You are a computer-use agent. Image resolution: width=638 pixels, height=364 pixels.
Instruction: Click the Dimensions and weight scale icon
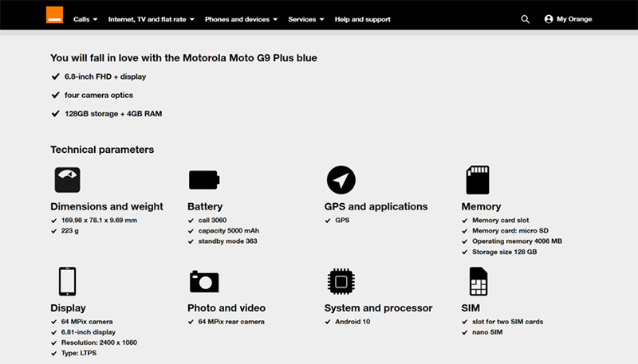coord(67,179)
